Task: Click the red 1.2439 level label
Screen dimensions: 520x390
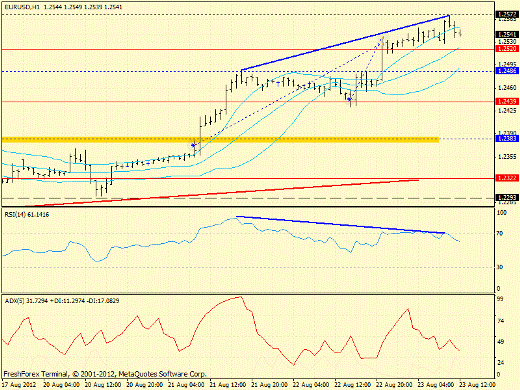Action: 507,101
